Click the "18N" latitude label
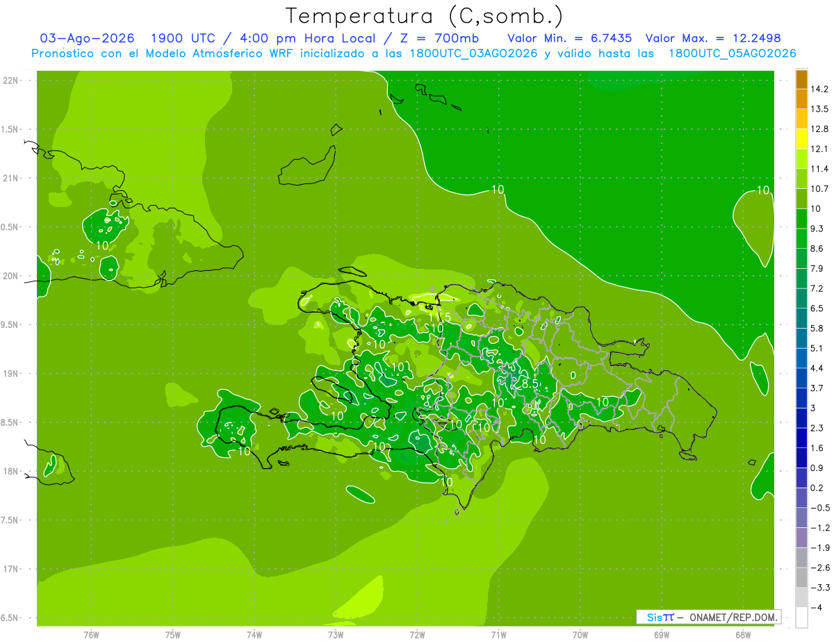The height and width of the screenshot is (644, 834). pos(12,471)
